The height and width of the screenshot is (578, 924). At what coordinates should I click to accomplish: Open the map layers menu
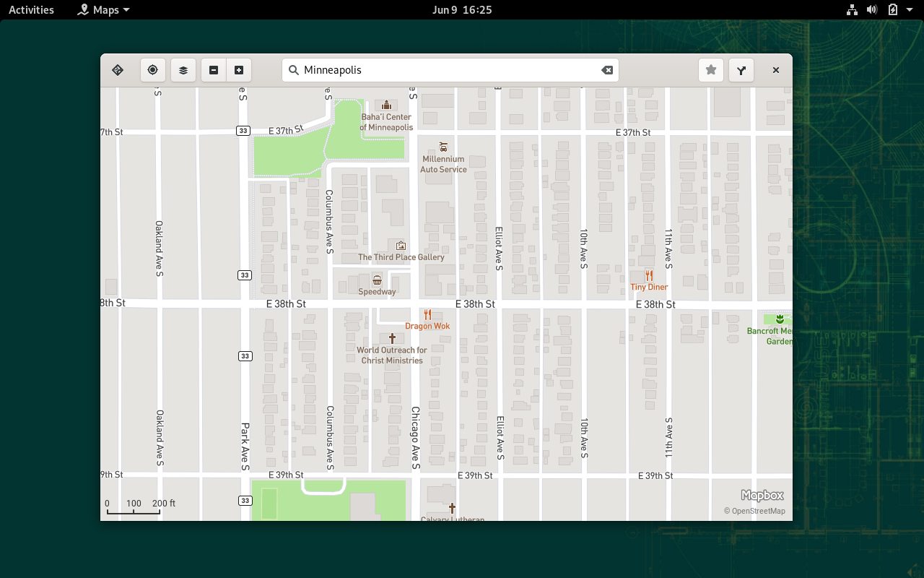pos(183,70)
